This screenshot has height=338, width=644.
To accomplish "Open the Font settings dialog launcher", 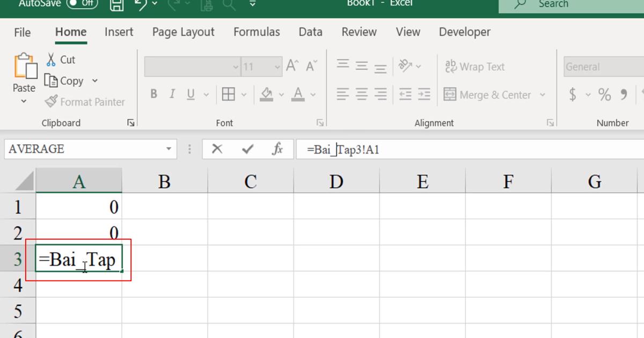I will click(x=320, y=123).
